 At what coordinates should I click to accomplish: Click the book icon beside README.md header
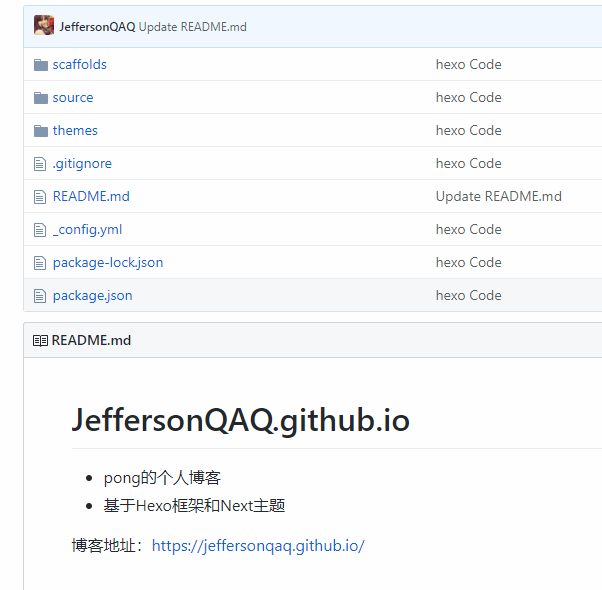click(x=40, y=340)
